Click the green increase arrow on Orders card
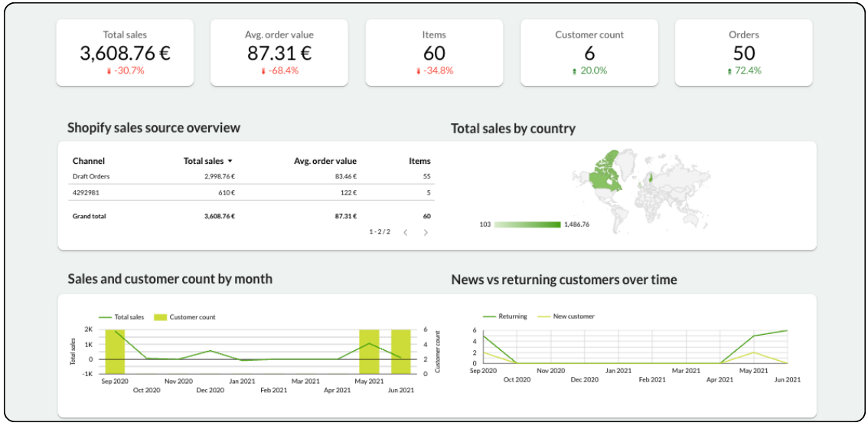868x426 pixels. [x=729, y=71]
